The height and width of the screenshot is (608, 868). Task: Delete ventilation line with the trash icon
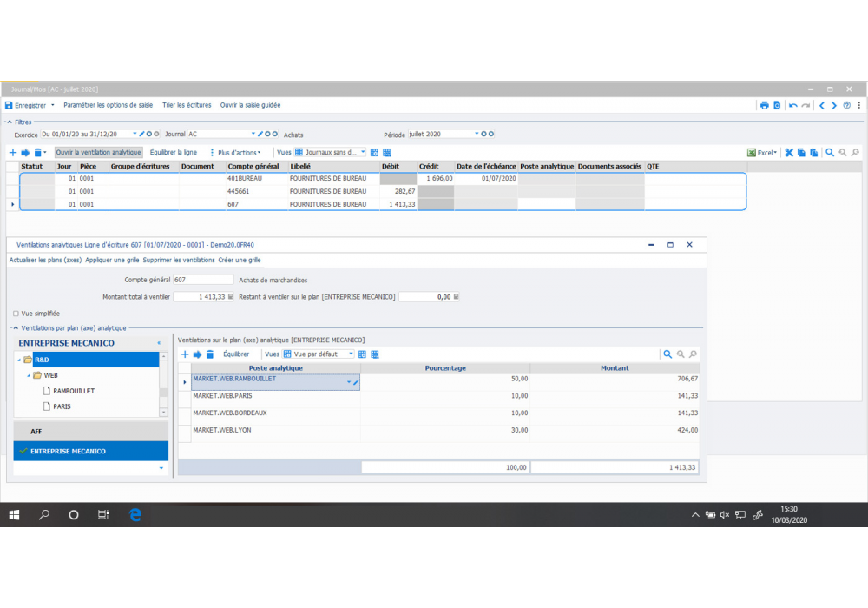click(209, 354)
